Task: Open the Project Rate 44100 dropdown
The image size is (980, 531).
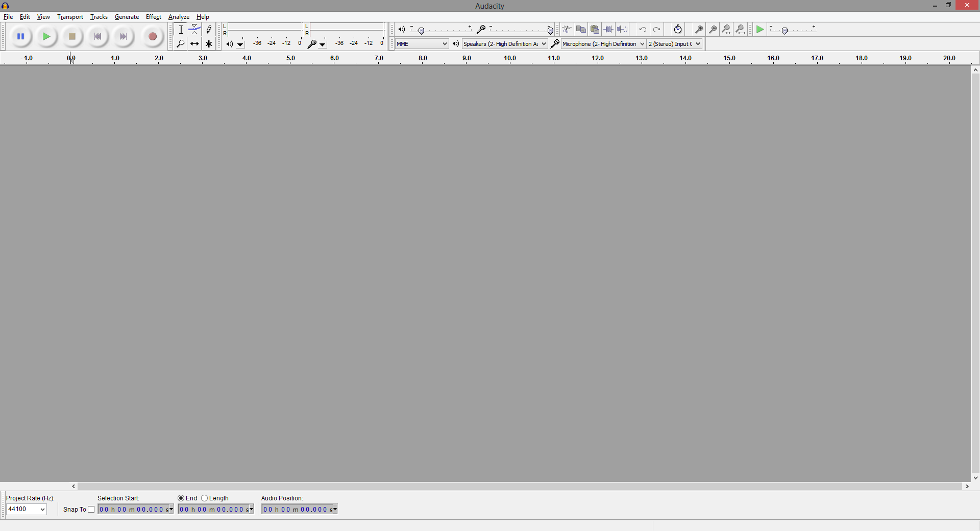Action: (27, 510)
